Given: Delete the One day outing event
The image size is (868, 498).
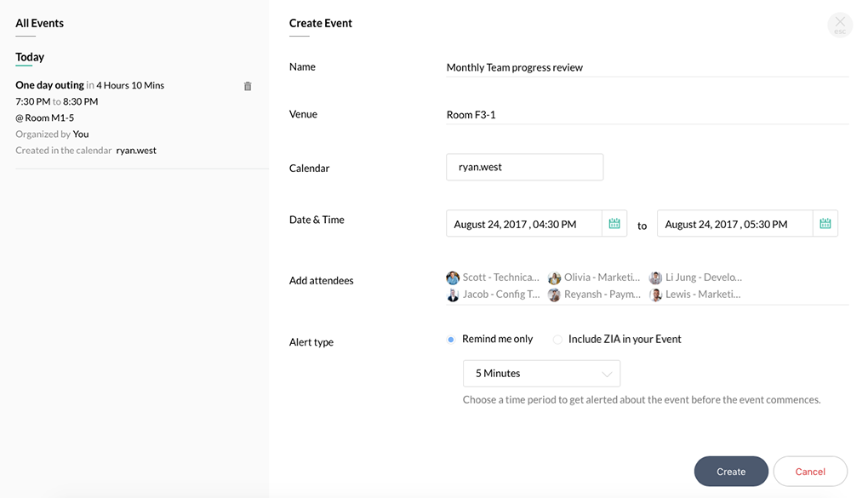Looking at the screenshot, I should 248,86.
